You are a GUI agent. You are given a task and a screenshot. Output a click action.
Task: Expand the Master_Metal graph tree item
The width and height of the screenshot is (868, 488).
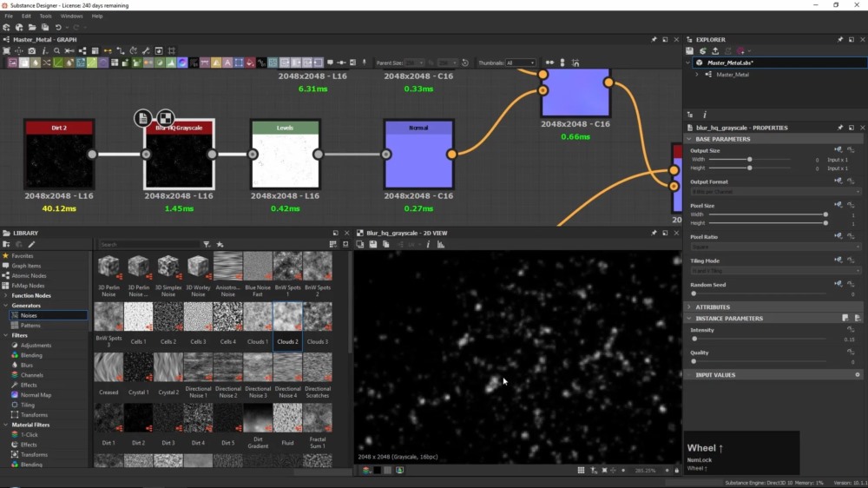(698, 74)
